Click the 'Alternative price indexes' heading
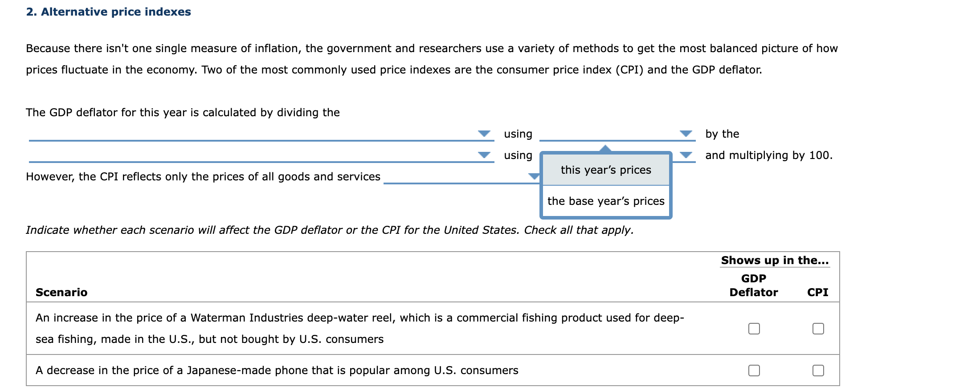 pos(108,12)
